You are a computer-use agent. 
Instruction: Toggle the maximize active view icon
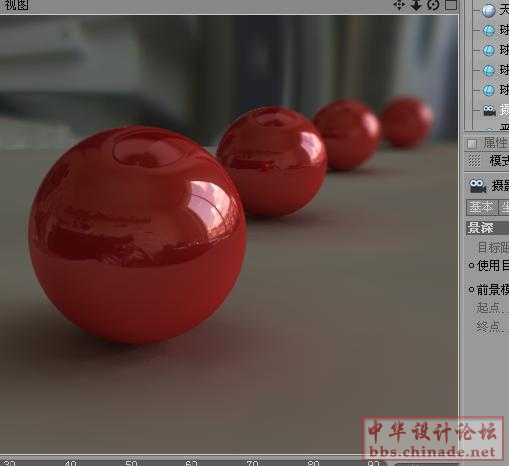coord(451,5)
